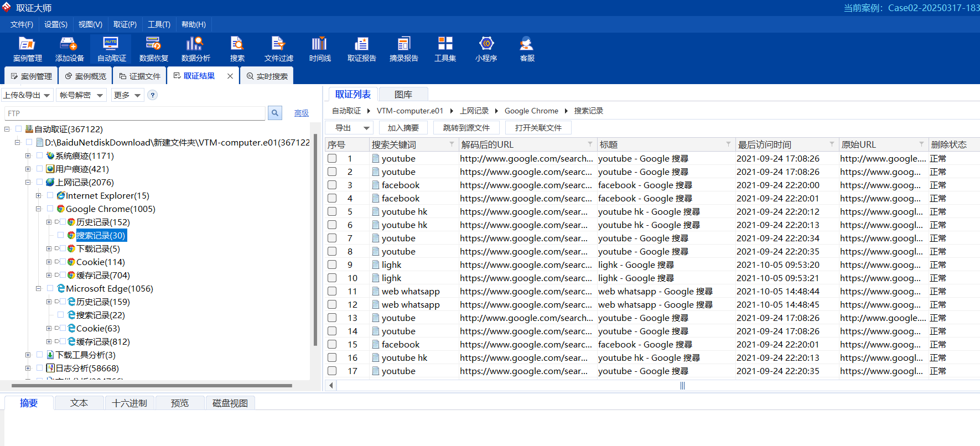Filter the 解码后的URL column

[x=590, y=144]
